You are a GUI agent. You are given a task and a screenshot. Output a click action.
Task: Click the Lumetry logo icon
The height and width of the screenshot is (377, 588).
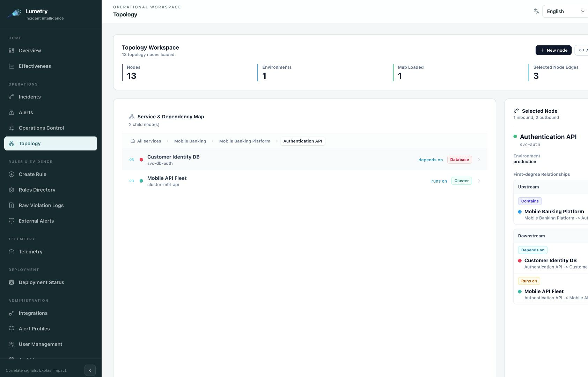tap(14, 14)
